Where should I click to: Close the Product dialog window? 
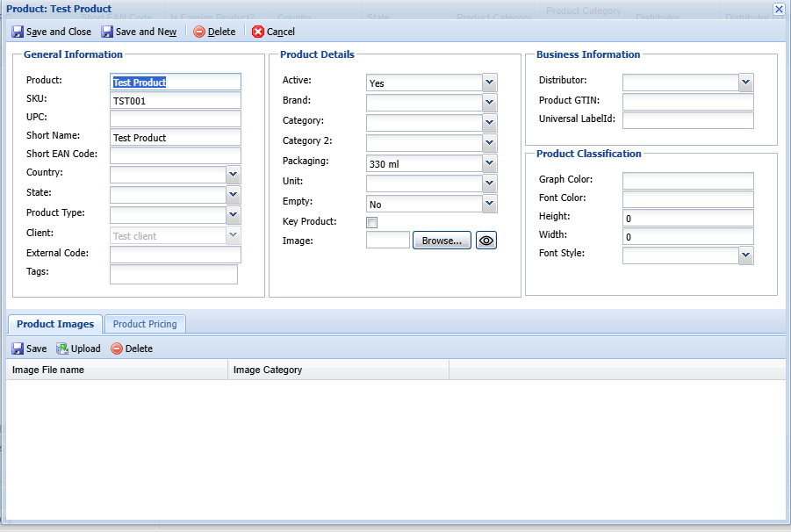(x=779, y=9)
